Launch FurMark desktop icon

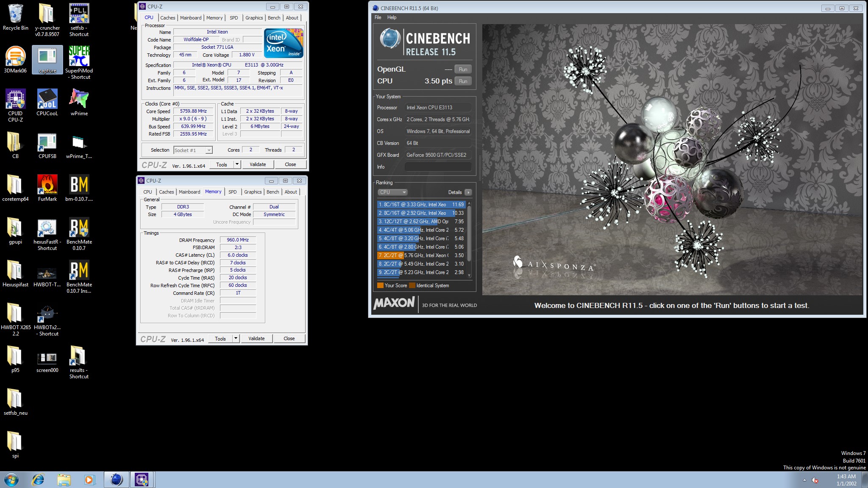47,188
